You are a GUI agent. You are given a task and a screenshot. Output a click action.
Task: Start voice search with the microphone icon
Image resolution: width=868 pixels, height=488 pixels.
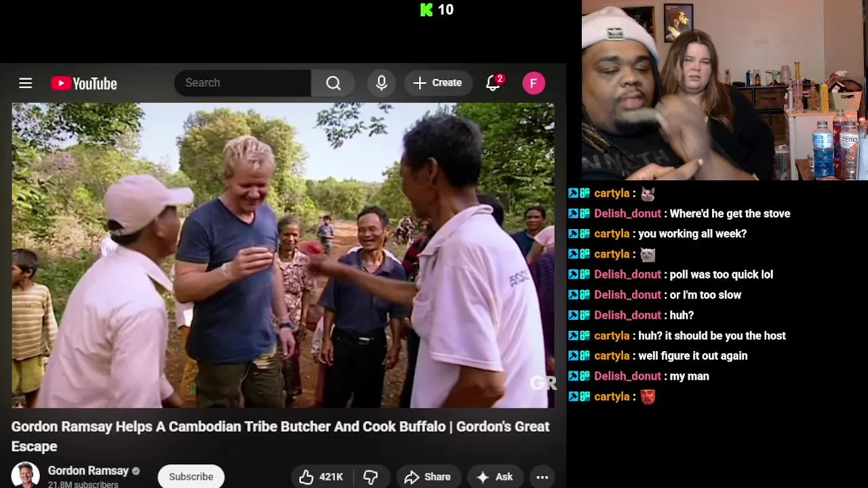382,83
